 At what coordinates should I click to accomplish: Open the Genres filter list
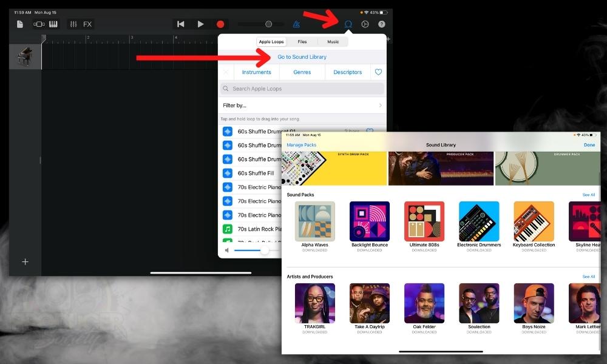coord(302,72)
